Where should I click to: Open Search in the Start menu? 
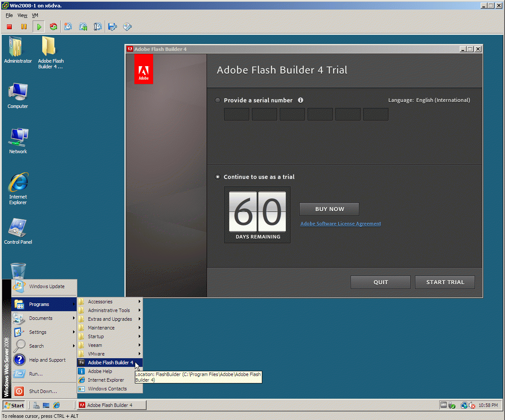pos(44,346)
